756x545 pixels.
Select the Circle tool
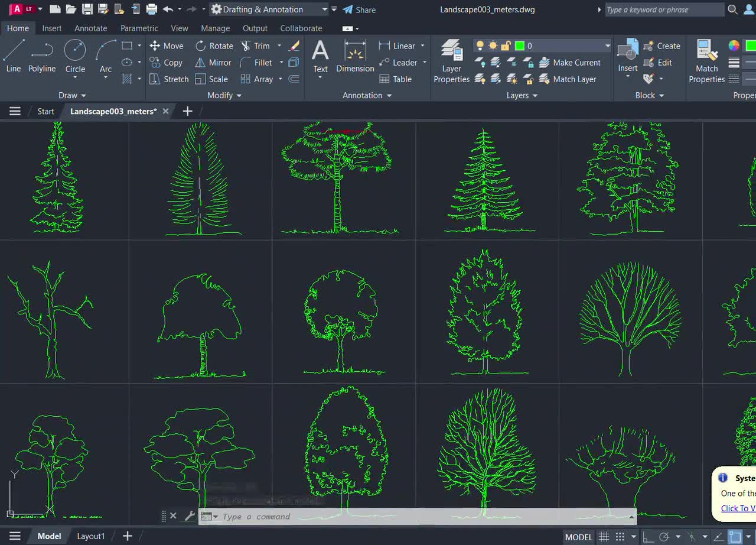[75, 56]
